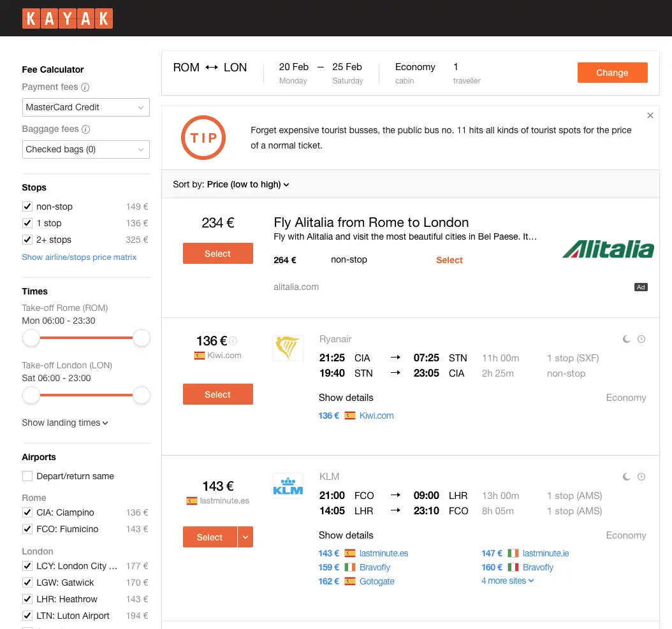Click the orange TIP circle icon
672x629 pixels.
click(203, 138)
